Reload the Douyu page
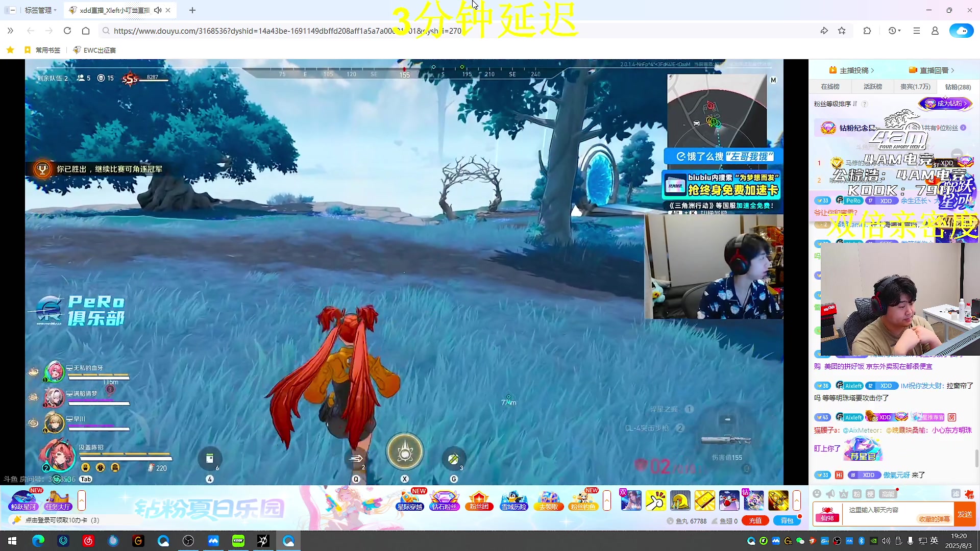The height and width of the screenshot is (551, 980). click(67, 31)
